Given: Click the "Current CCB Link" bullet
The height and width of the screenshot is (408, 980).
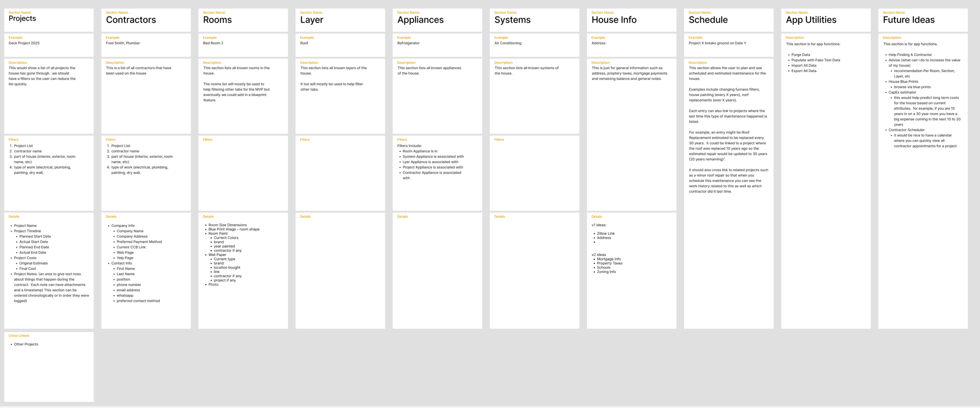Looking at the screenshot, I should point(131,247).
